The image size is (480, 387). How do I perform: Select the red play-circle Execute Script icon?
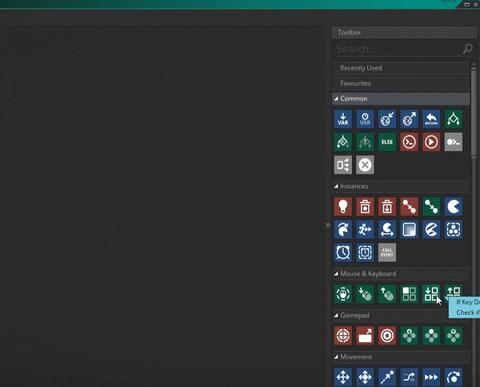click(431, 142)
